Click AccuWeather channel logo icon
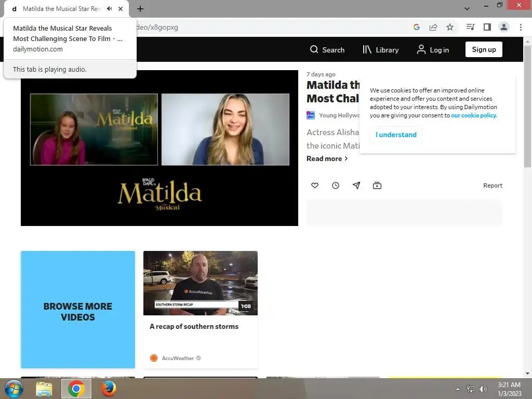Image resolution: width=532 pixels, height=399 pixels. (x=154, y=358)
